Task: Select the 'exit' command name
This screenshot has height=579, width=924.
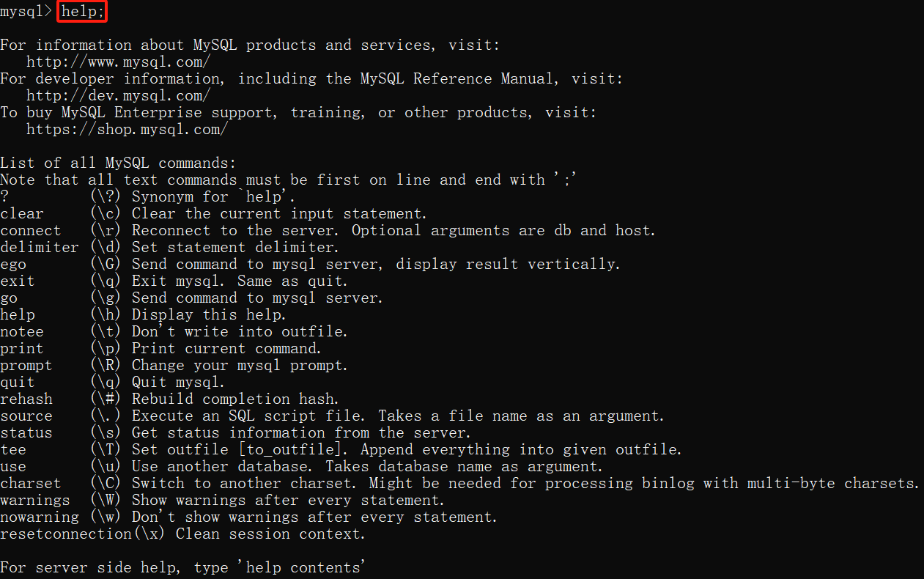Action: click(x=18, y=281)
